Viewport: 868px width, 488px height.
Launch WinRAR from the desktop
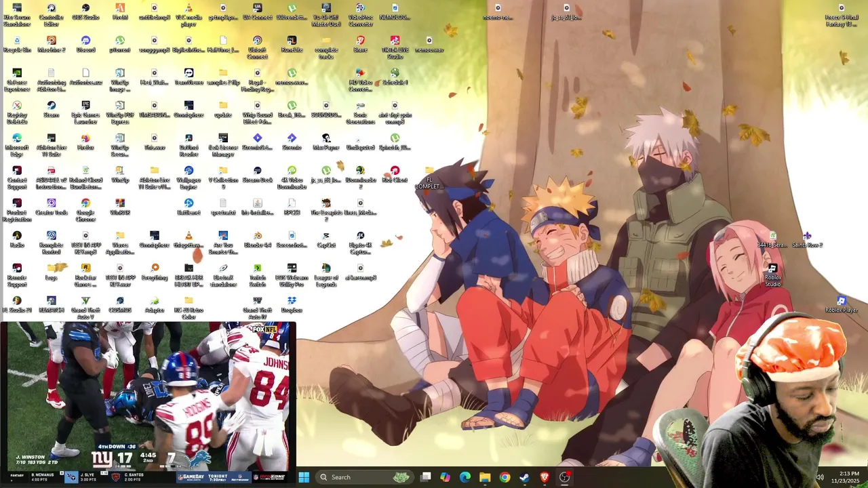coord(120,207)
